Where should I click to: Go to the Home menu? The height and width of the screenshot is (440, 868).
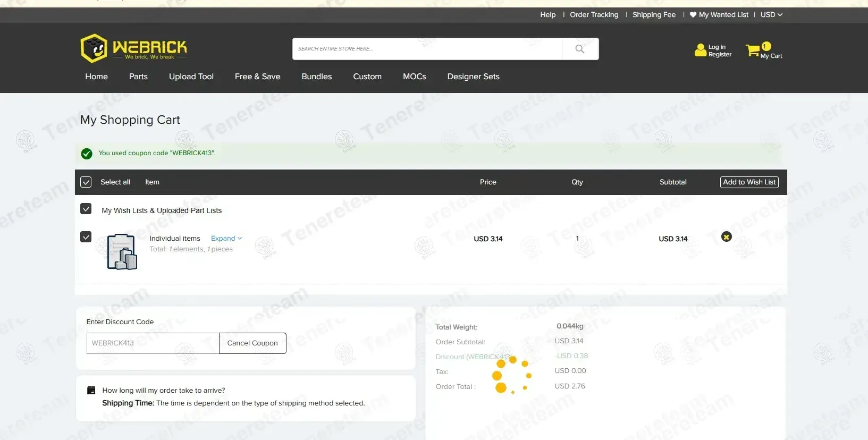coord(96,77)
